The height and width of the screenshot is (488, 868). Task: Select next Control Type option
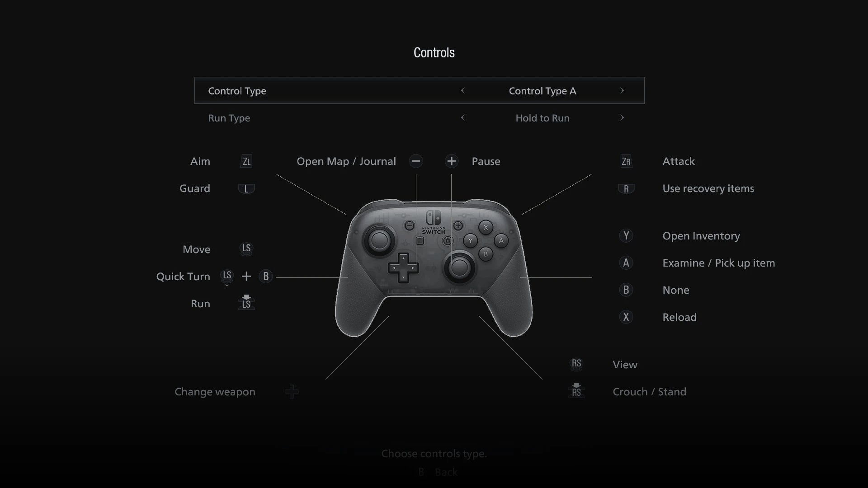[622, 90]
